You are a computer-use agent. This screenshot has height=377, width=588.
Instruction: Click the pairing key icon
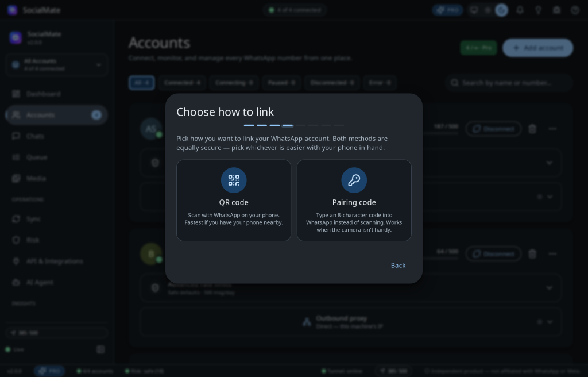tap(354, 180)
